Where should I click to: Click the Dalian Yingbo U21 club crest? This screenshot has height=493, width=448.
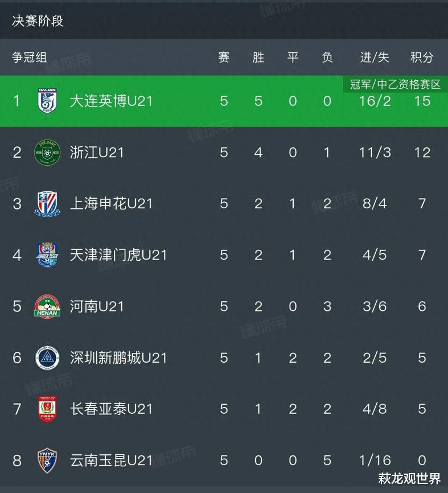point(46,101)
